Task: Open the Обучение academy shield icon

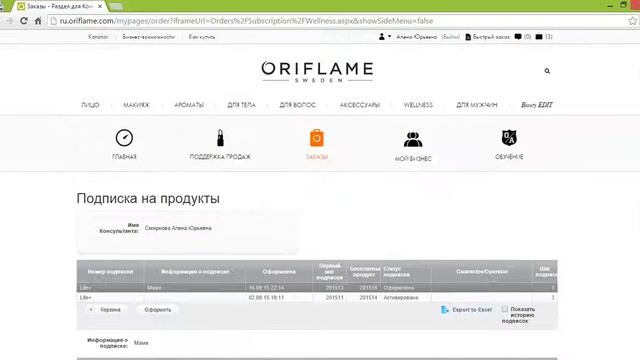Action: (509, 138)
